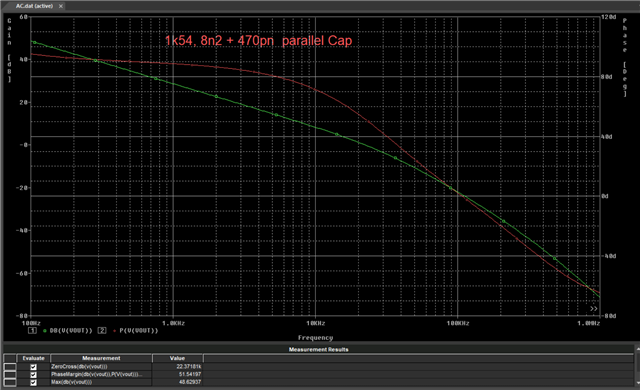Click the 10KHz x-axis label
The image size is (640, 390).
coord(316,323)
